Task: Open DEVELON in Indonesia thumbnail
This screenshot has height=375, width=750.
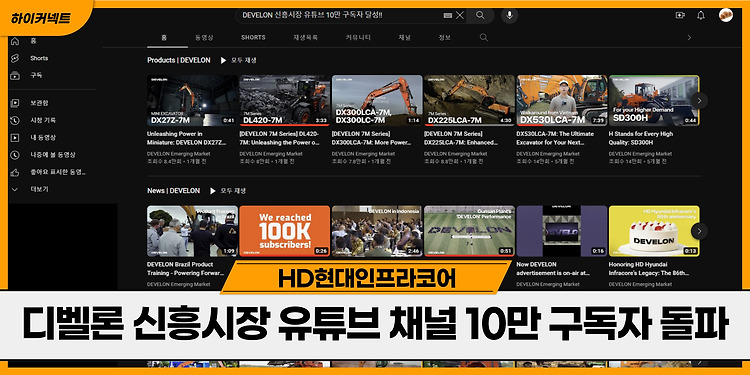Action: click(377, 231)
